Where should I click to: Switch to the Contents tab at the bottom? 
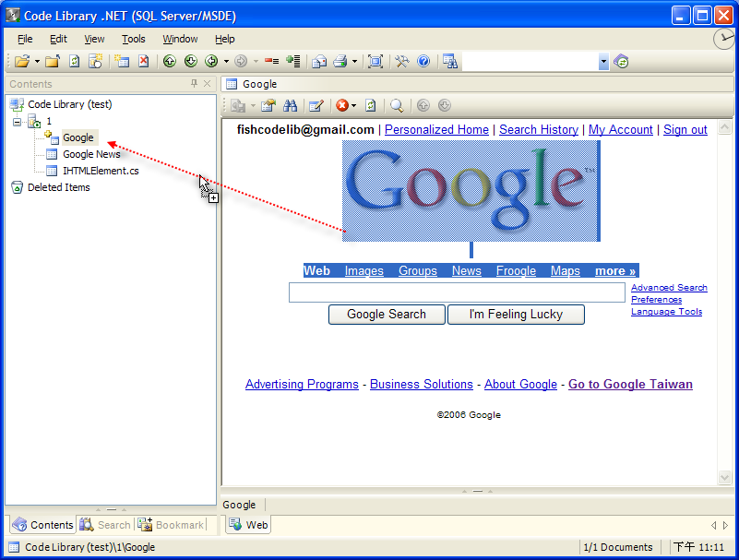click(43, 525)
